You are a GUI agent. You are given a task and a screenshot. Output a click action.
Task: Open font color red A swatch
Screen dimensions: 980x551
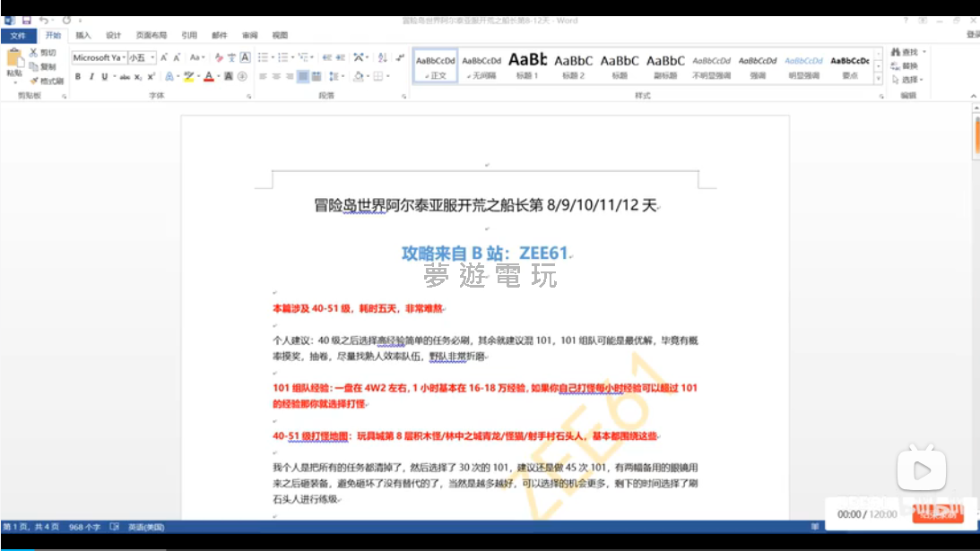[208, 77]
